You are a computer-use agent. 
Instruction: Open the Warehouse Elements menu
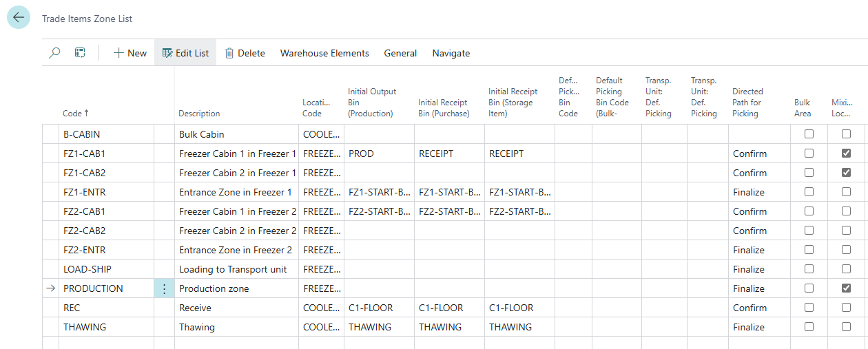[324, 53]
